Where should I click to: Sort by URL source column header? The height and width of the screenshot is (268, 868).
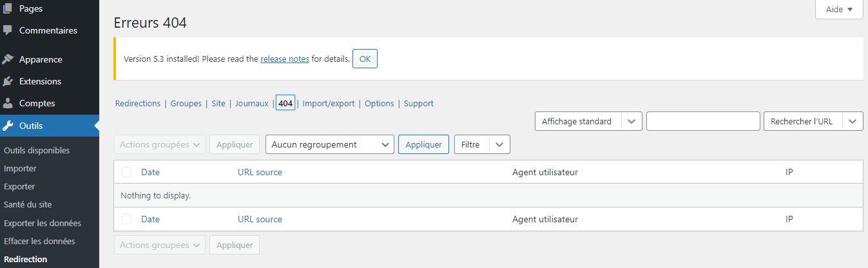[x=260, y=172]
